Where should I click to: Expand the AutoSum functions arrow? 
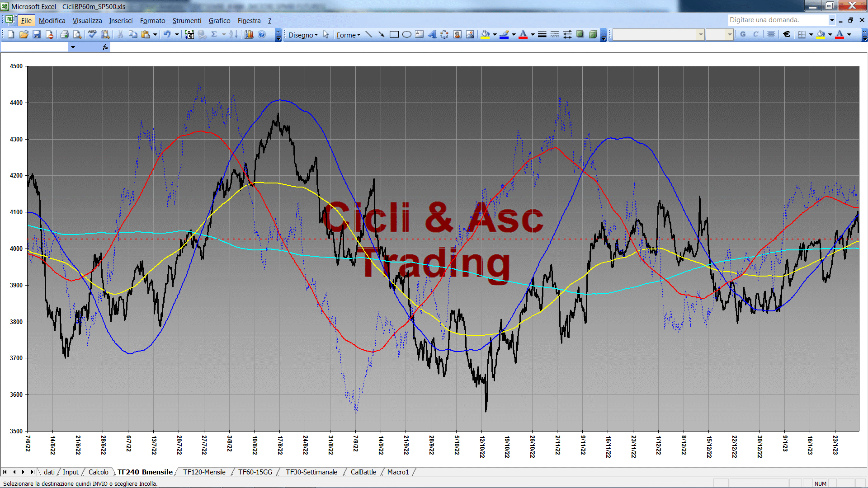point(223,34)
